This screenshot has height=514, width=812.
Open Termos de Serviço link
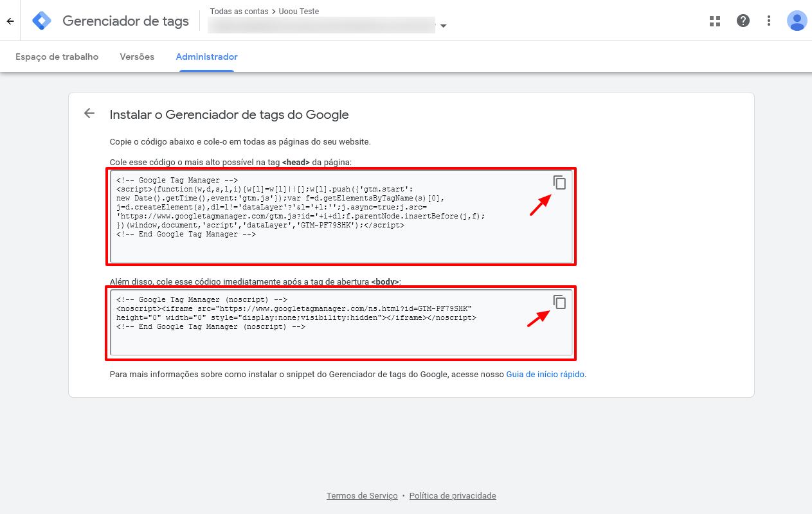point(362,495)
